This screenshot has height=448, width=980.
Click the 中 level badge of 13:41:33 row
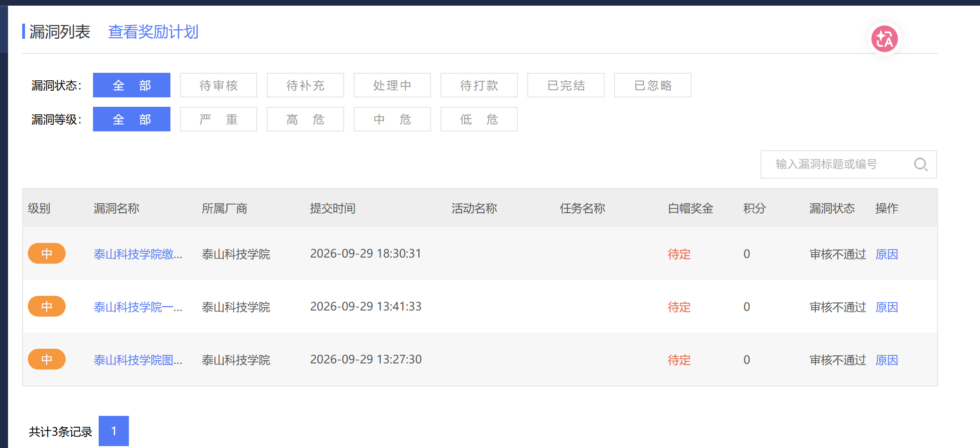point(47,306)
